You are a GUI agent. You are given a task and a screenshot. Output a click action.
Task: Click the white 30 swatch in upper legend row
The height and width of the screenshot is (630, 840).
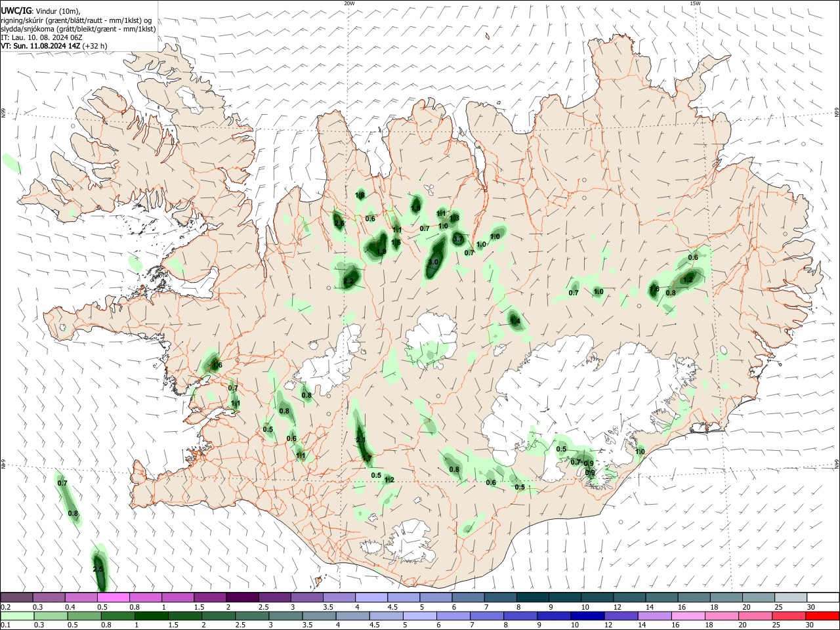pos(822,597)
